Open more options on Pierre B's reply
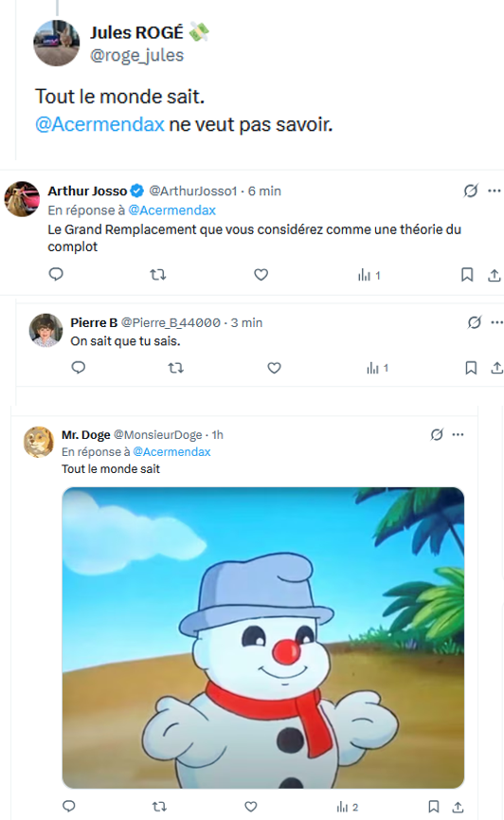This screenshot has height=820, width=504. pos(496,322)
